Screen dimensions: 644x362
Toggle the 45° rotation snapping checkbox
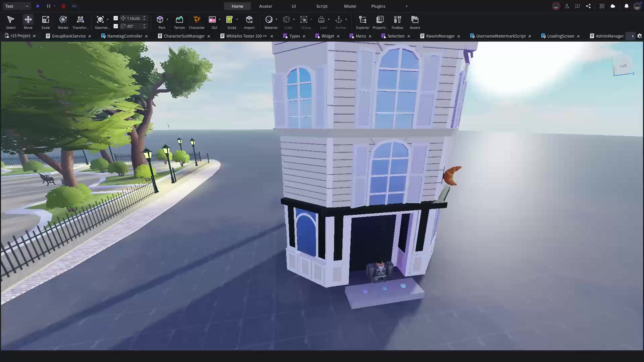116,26
